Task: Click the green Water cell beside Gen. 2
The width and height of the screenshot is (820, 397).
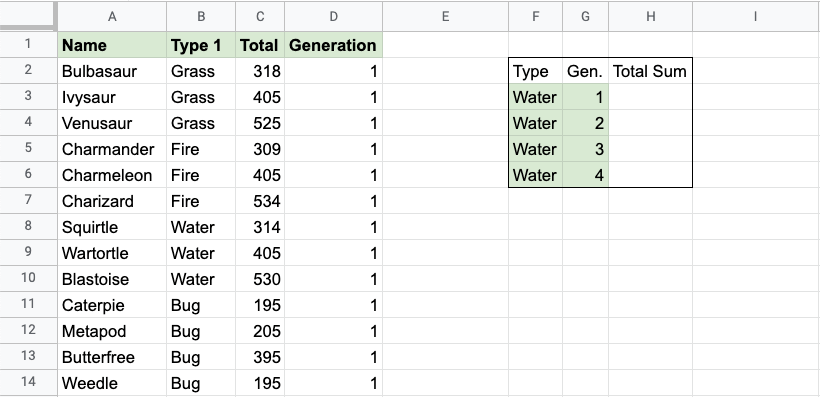Action: [536, 123]
